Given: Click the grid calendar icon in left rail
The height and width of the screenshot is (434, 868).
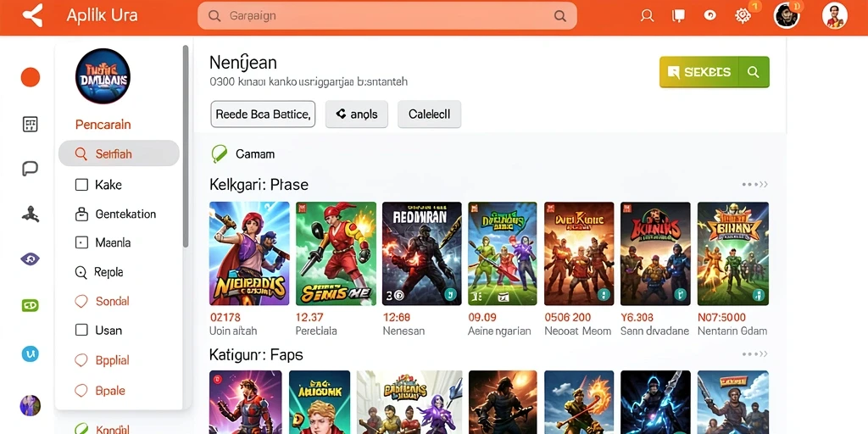Looking at the screenshot, I should tap(30, 124).
